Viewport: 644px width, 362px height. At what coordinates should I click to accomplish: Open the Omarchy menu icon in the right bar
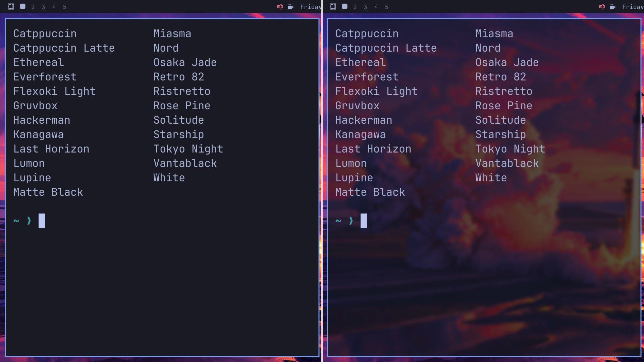tap(333, 7)
